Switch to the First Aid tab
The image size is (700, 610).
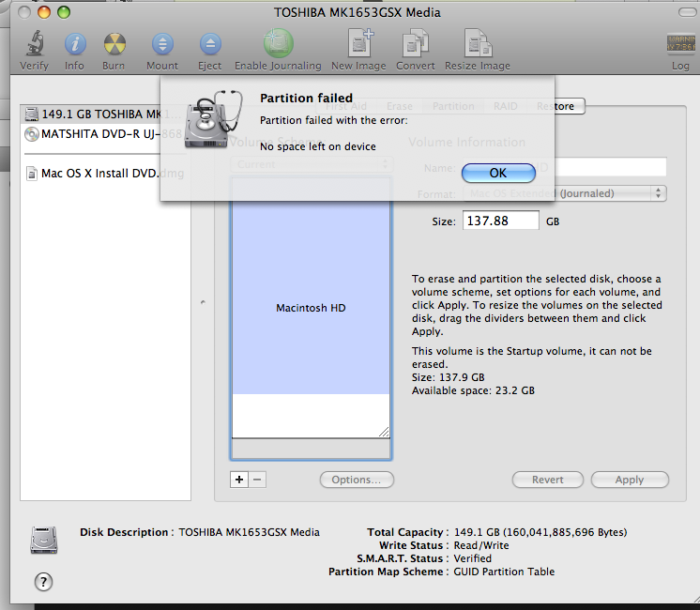pyautogui.click(x=346, y=106)
